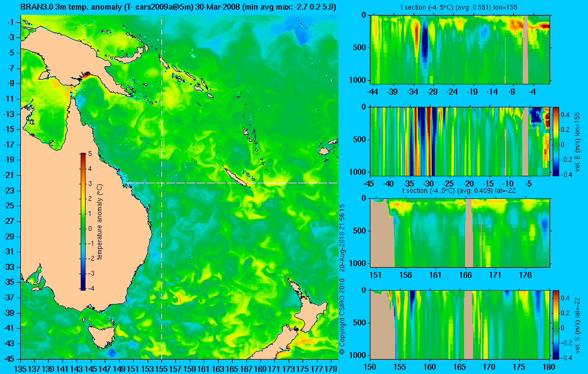Image resolution: width=588 pixels, height=374 pixels.
Task: Click latitude tick label -1 on map axis
Action: 12,22
